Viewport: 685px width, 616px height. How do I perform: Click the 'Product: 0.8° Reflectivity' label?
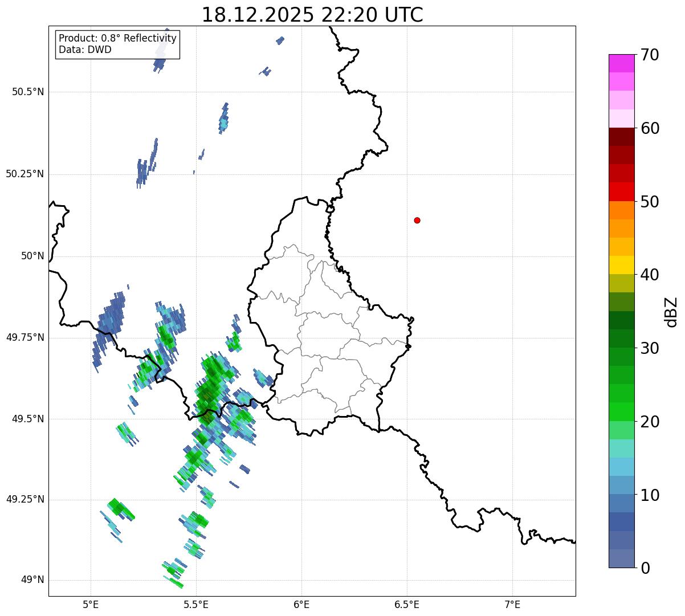point(118,38)
